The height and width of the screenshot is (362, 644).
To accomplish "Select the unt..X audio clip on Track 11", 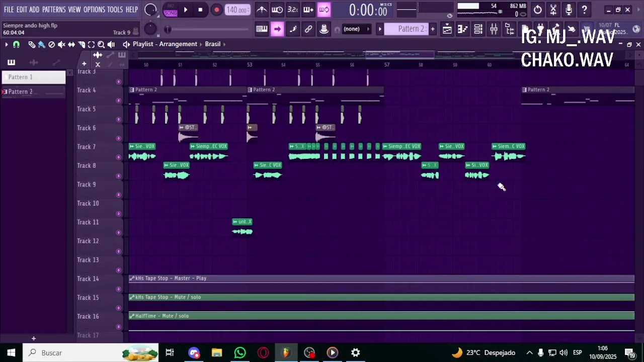I will click(x=242, y=227).
